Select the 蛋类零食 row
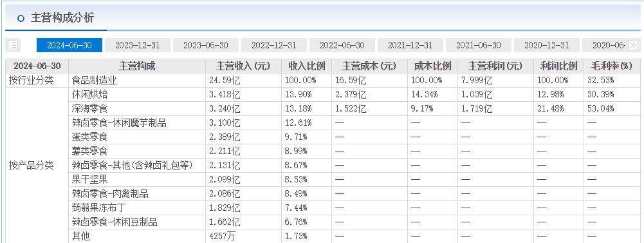The image size is (644, 243). tap(90, 137)
